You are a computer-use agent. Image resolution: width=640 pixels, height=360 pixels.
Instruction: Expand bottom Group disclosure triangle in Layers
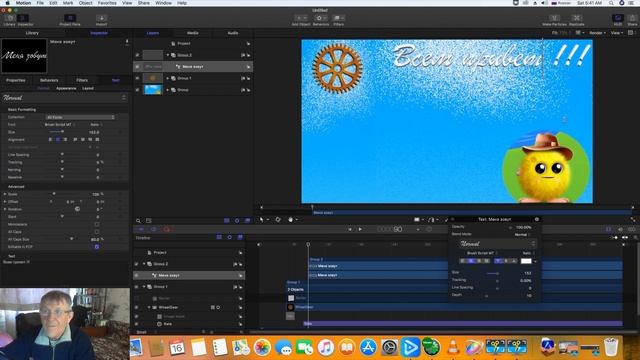click(167, 90)
